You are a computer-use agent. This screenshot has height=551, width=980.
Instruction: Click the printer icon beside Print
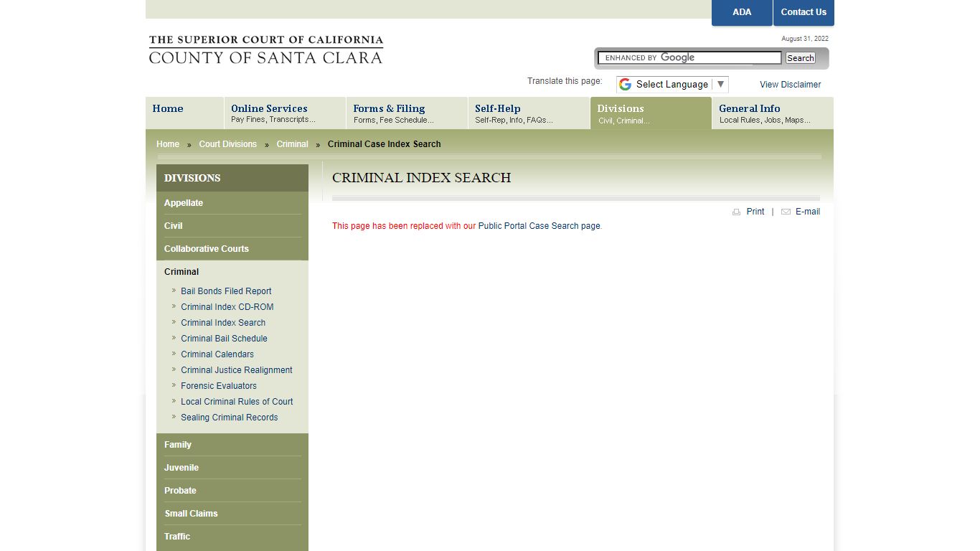pyautogui.click(x=737, y=211)
